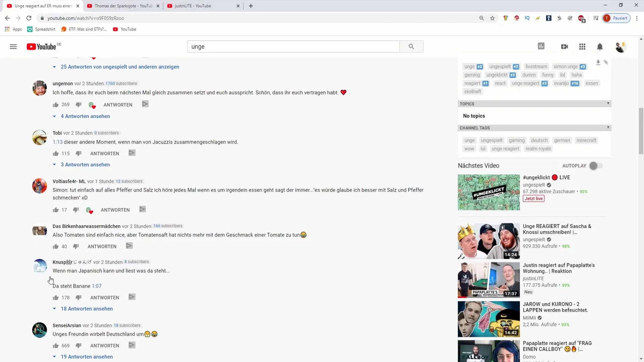Screen dimensions: 644x362
Task: Go back with the browser back arrow
Action: click(x=7, y=18)
